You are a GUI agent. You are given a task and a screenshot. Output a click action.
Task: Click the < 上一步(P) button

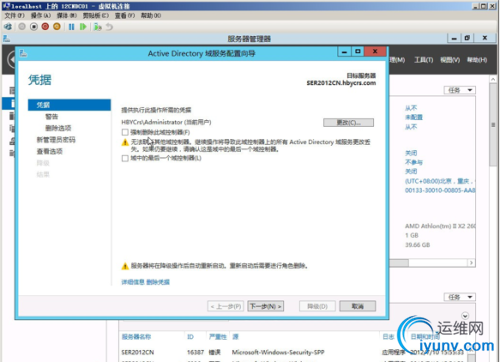coord(226,306)
